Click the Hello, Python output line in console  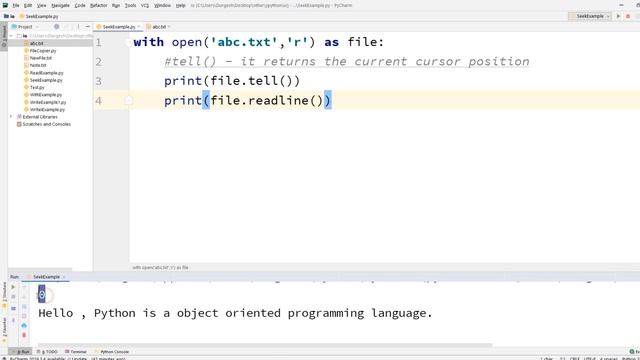(x=235, y=313)
